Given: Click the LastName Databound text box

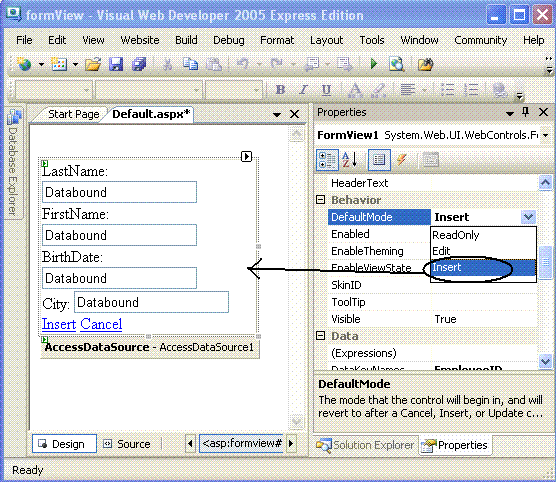Looking at the screenshot, I should click(119, 192).
